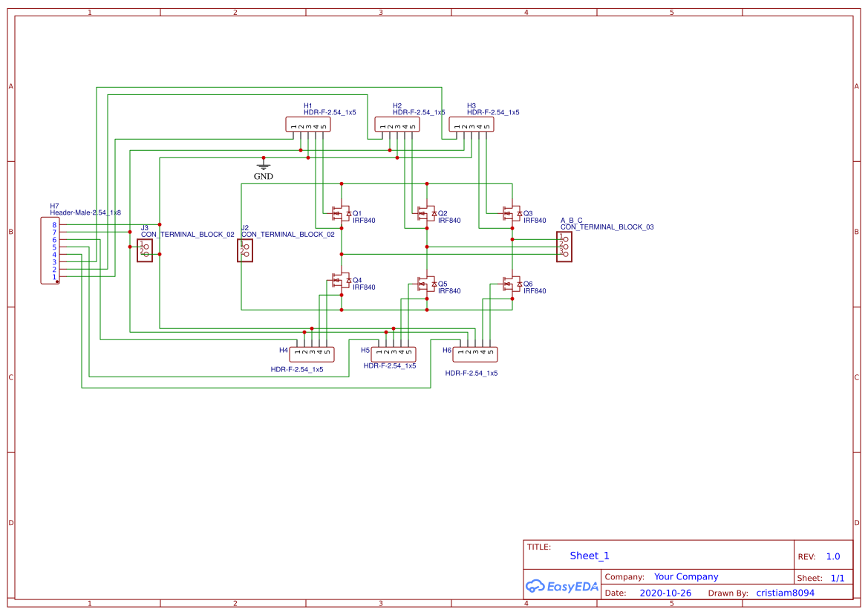Screen dimensions: 868x615
Task: Select the J3 terminal block symbol
Action: 144,250
